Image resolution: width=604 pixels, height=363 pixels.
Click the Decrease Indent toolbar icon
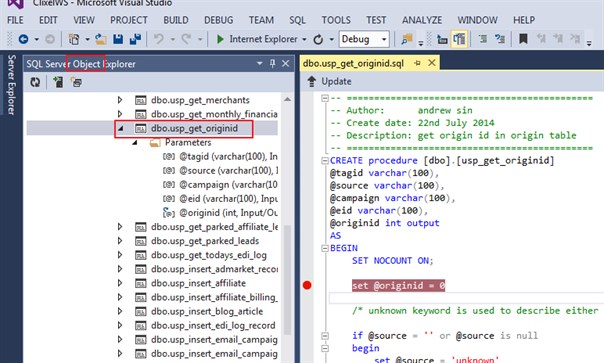[x=442, y=39]
